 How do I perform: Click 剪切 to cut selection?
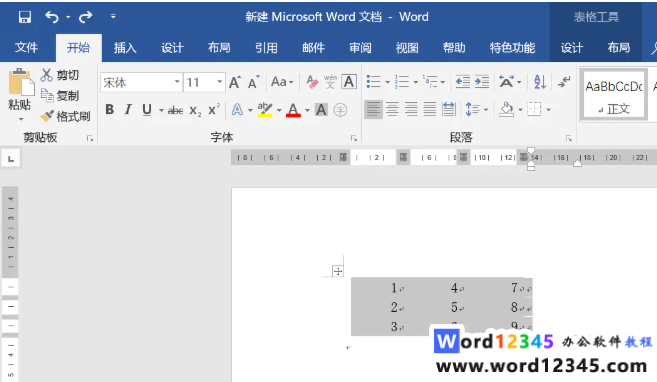[60, 75]
